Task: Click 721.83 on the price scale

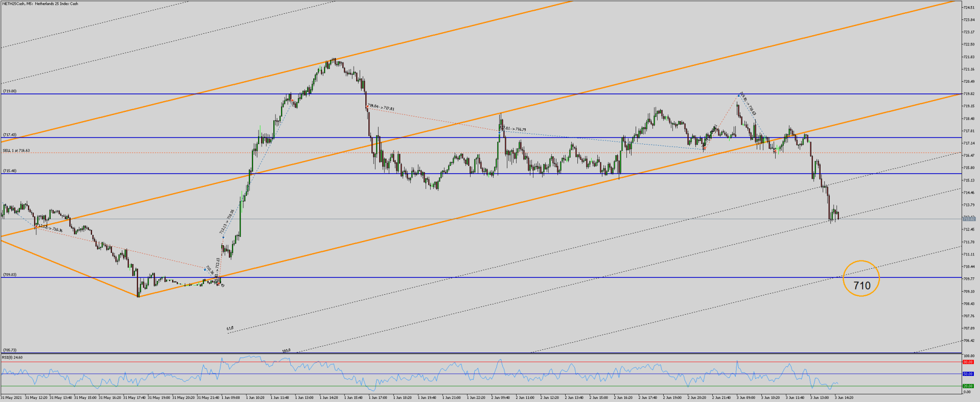Action: click(x=968, y=57)
